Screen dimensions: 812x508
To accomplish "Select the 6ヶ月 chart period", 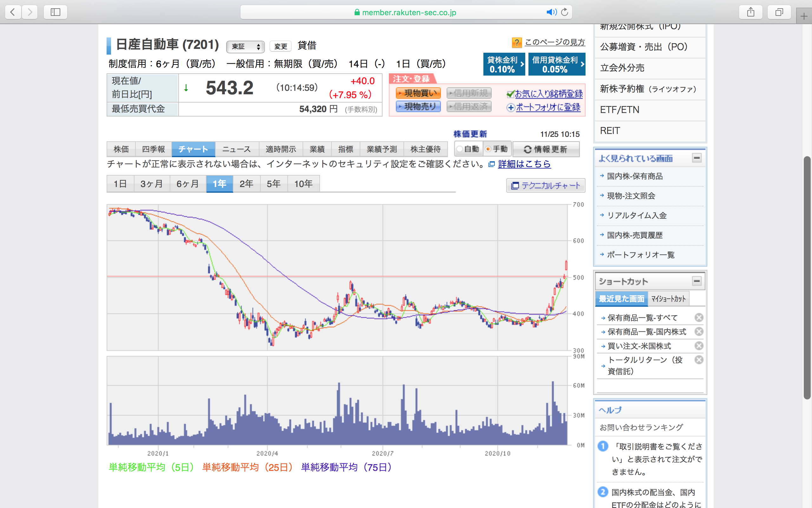I will tap(188, 184).
